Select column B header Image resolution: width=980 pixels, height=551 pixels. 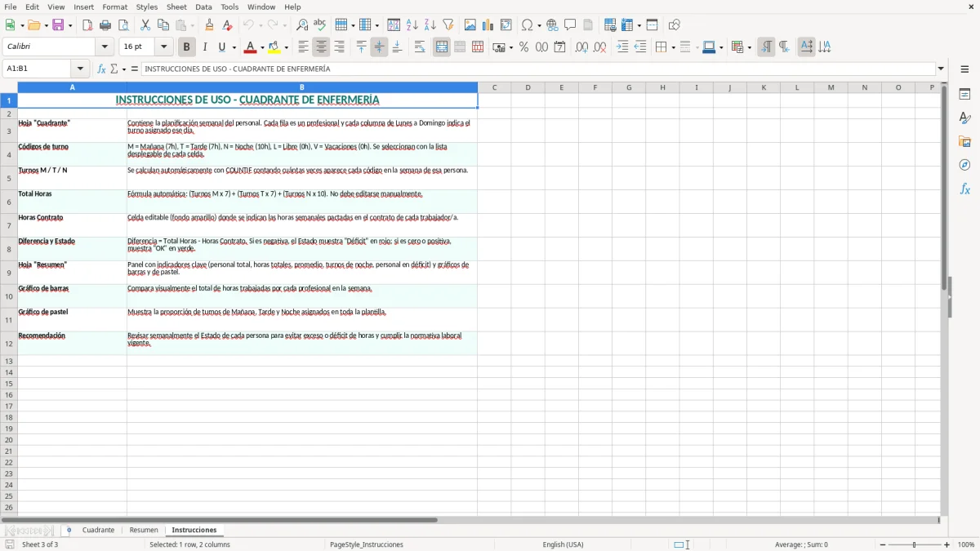301,87
